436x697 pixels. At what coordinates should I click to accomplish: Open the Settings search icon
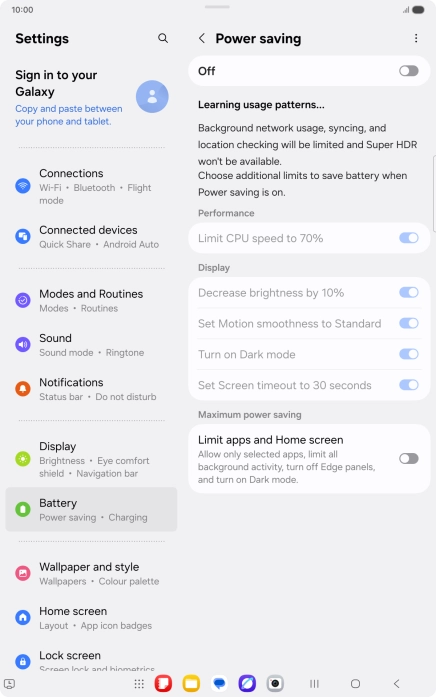(x=163, y=38)
